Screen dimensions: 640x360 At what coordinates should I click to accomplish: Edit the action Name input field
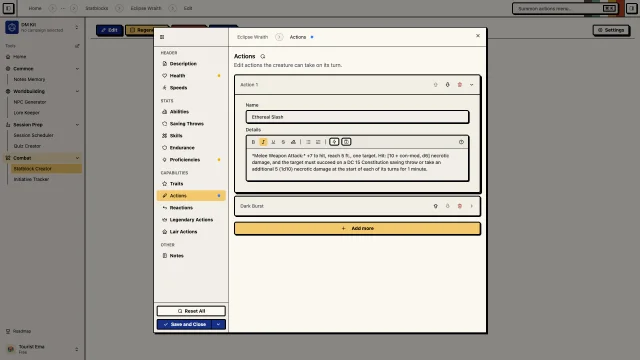tap(357, 117)
